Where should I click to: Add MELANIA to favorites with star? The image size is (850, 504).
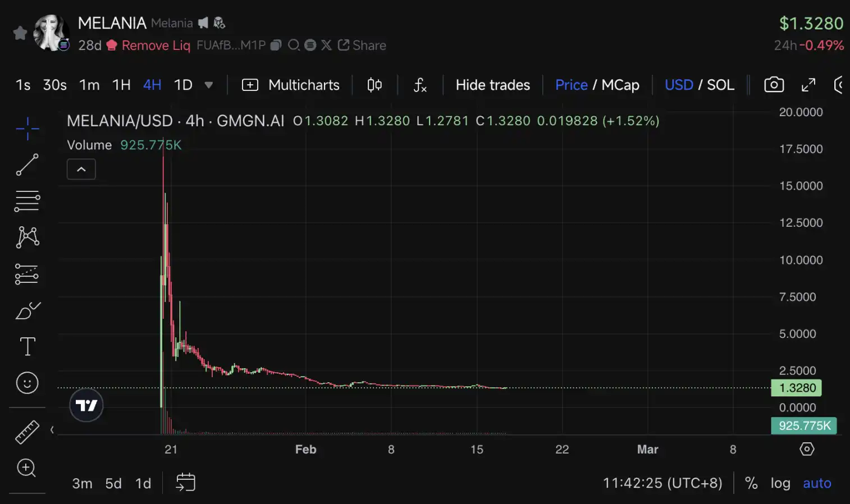tap(20, 33)
